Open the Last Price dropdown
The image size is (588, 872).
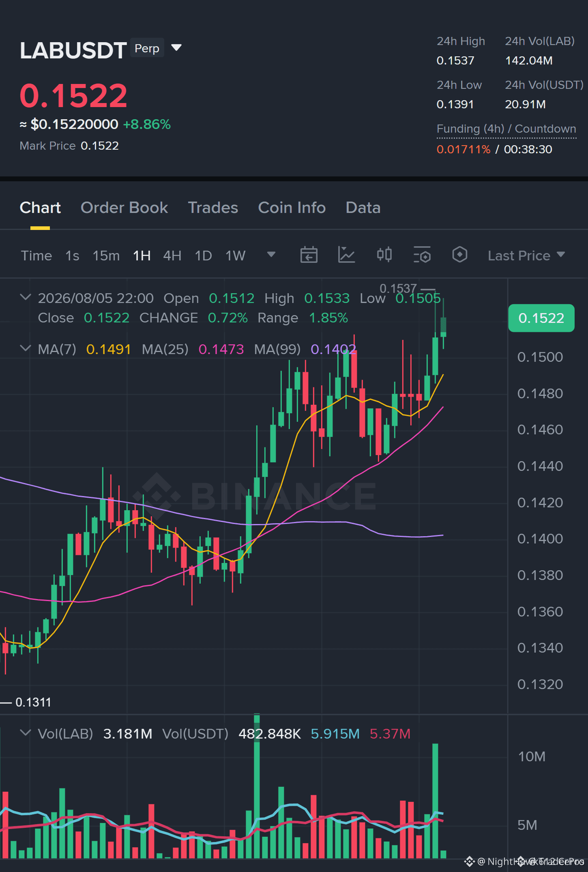click(526, 256)
